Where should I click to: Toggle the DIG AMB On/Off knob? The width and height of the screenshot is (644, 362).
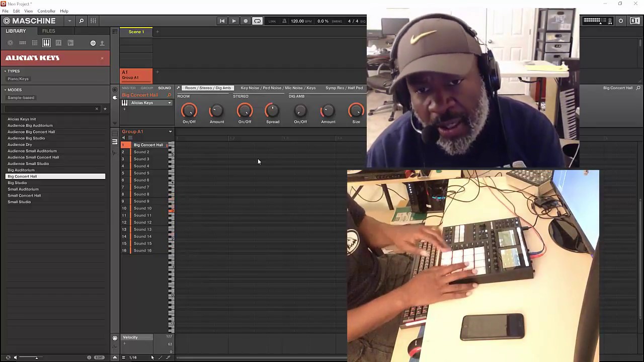point(300,111)
